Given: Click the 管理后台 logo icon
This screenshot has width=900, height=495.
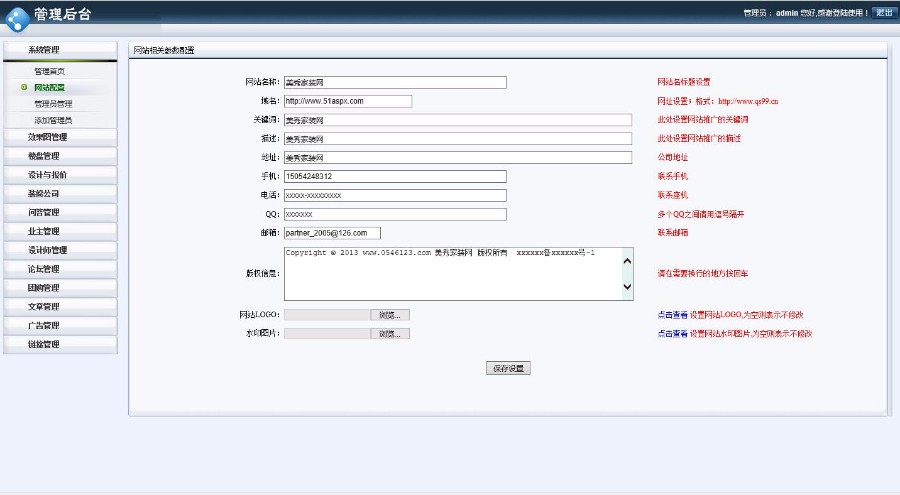Looking at the screenshot, I should click(x=15, y=17).
